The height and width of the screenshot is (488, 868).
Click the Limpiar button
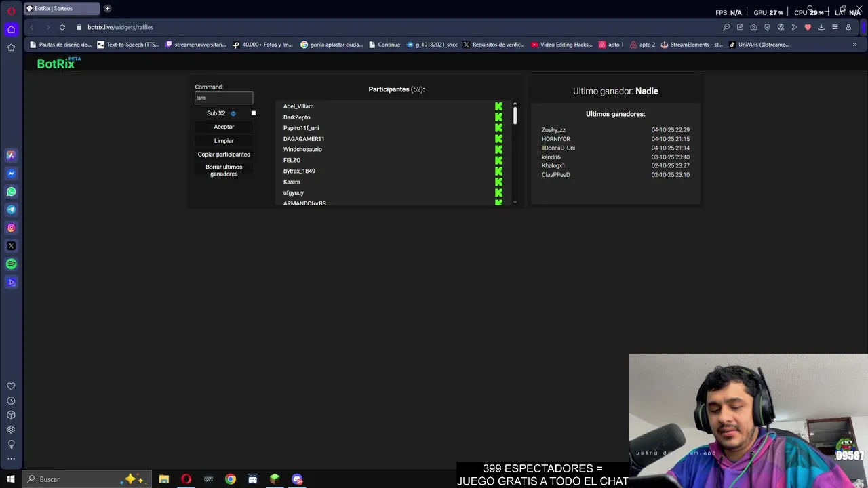[x=224, y=140]
